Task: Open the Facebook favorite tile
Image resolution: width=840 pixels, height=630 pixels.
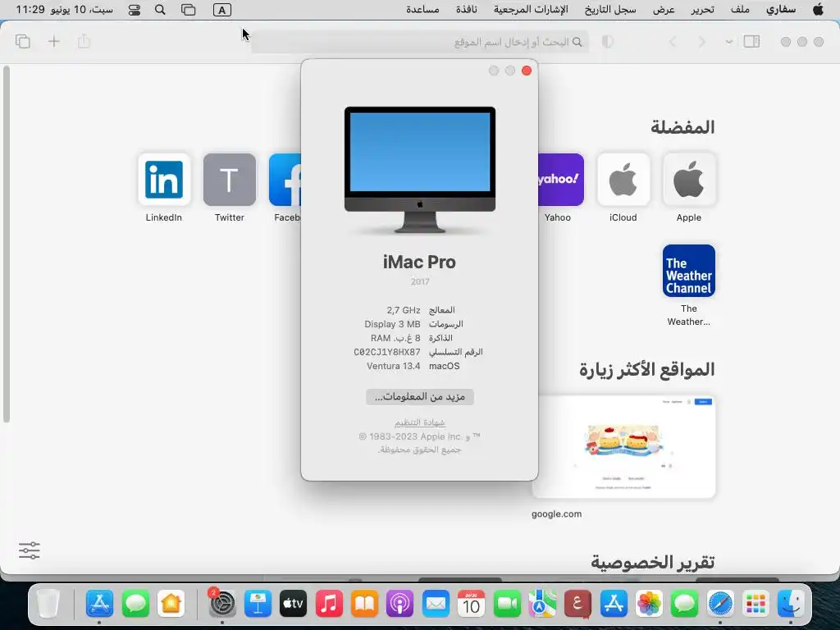Action: pos(285,180)
